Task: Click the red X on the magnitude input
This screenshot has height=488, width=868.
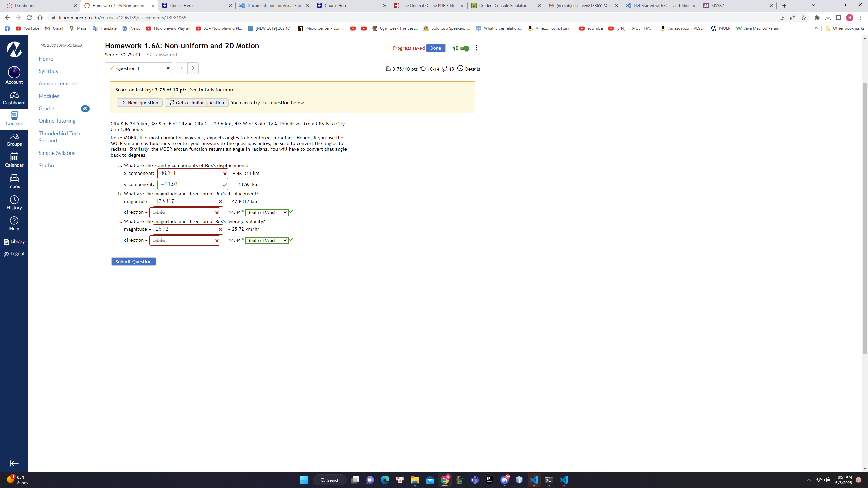Action: (x=220, y=201)
